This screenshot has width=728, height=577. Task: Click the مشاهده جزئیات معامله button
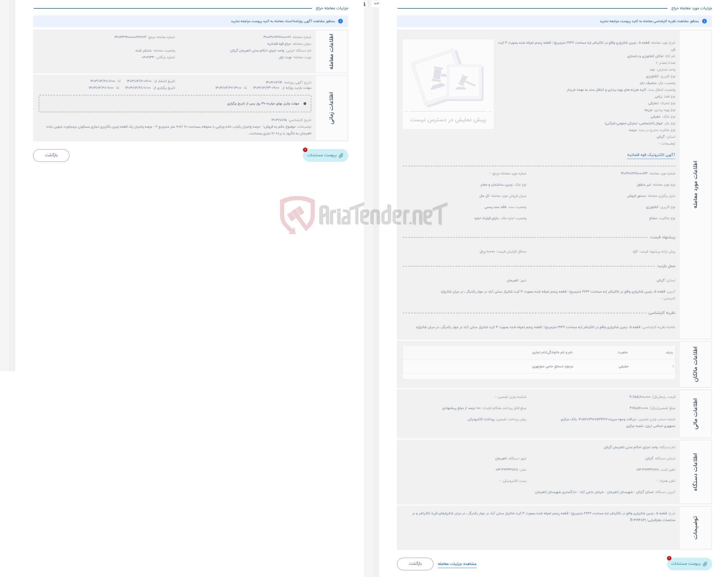(476, 563)
